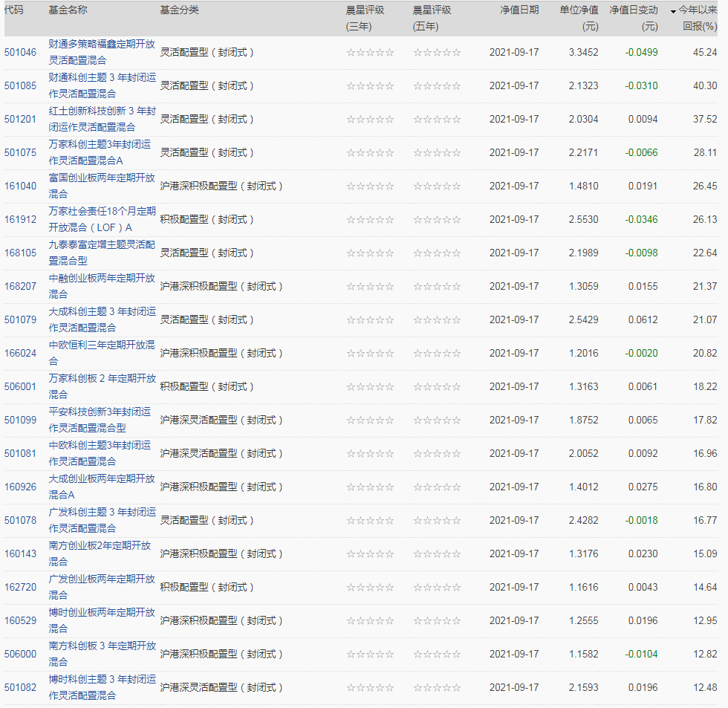This screenshot has height=708, width=728.
Task: Click the 净值日变动 column header
Action: [x=633, y=18]
